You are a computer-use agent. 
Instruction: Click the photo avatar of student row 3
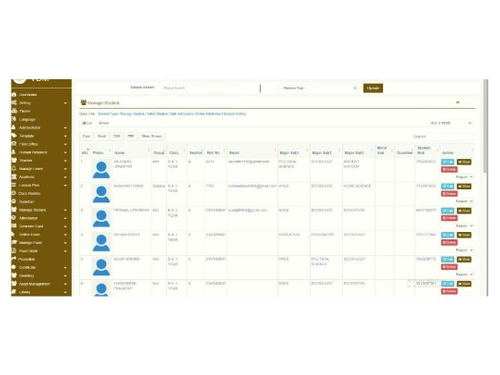point(101,218)
